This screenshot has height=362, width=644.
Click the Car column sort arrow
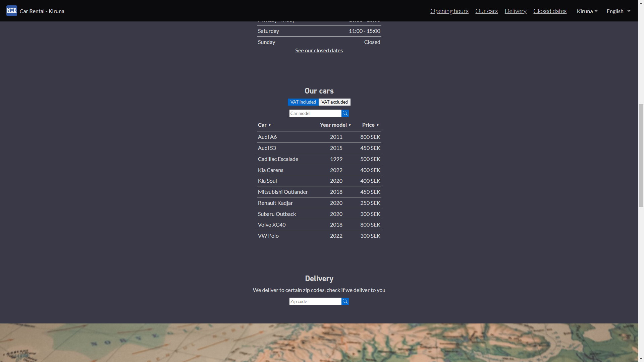[x=270, y=125]
